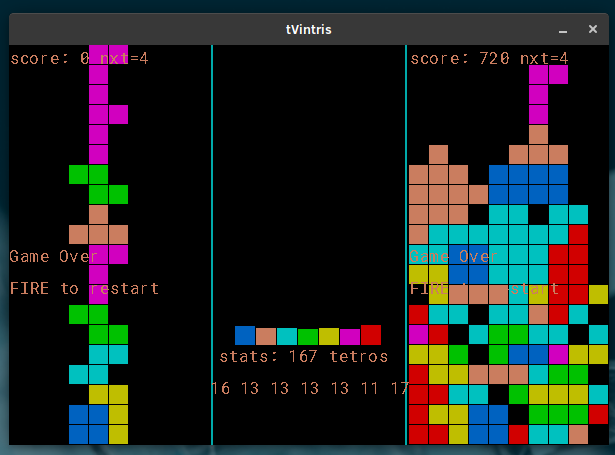615x455 pixels.
Task: Click the tetromino count "16"
Action: pyautogui.click(x=221, y=388)
